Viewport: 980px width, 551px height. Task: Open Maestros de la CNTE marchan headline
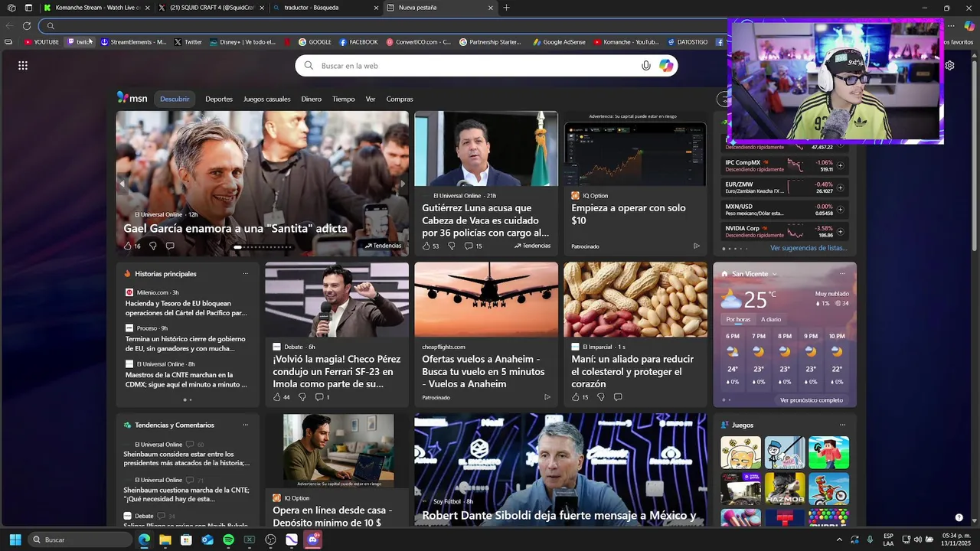tap(186, 380)
